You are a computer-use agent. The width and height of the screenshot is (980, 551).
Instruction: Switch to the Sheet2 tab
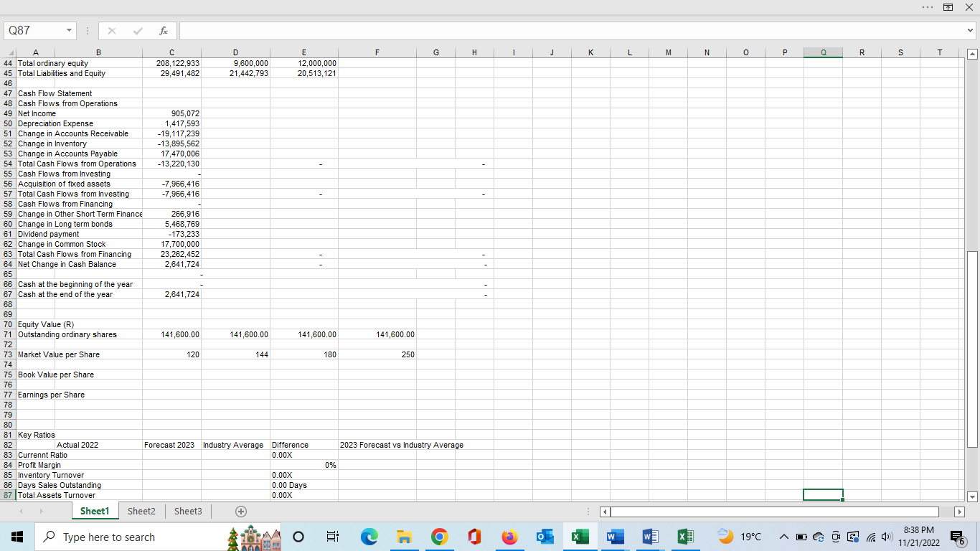[x=141, y=512]
